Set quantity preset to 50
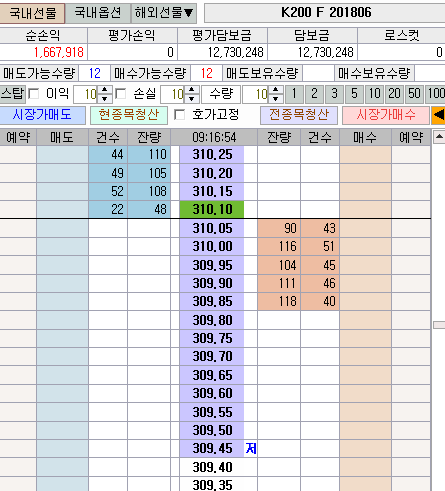The height and width of the screenshot is (491, 445). pos(414,94)
